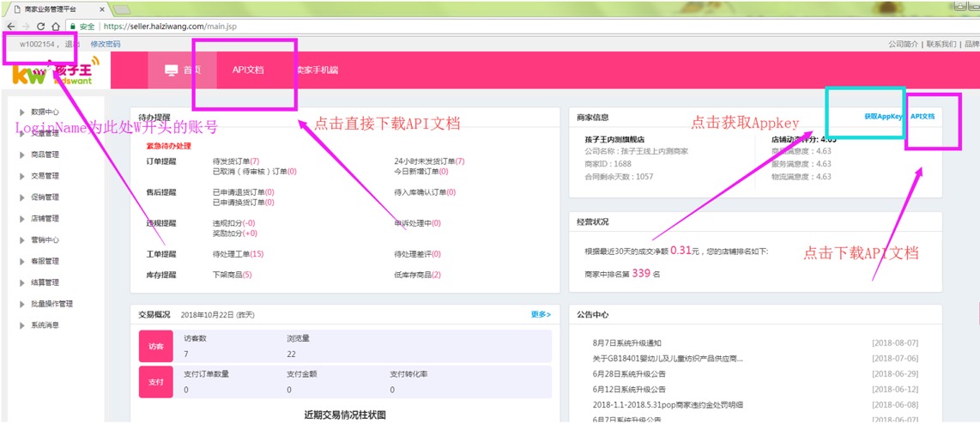Open 待处理工单(15)
The height and width of the screenshot is (424, 980).
click(238, 254)
